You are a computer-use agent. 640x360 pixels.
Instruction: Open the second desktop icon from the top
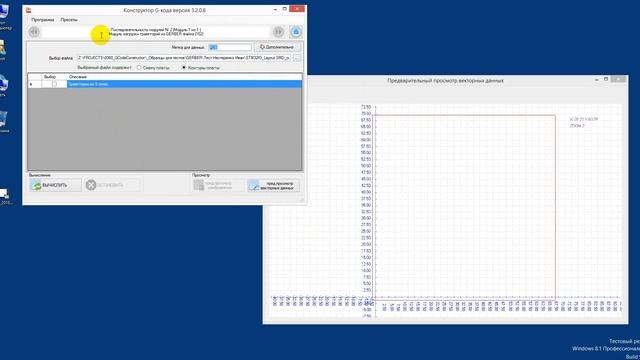[3, 50]
